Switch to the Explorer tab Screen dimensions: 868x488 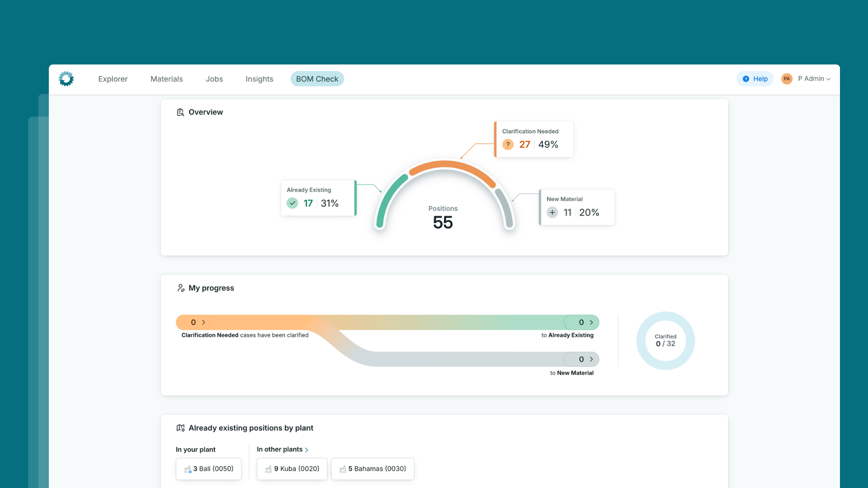point(113,79)
